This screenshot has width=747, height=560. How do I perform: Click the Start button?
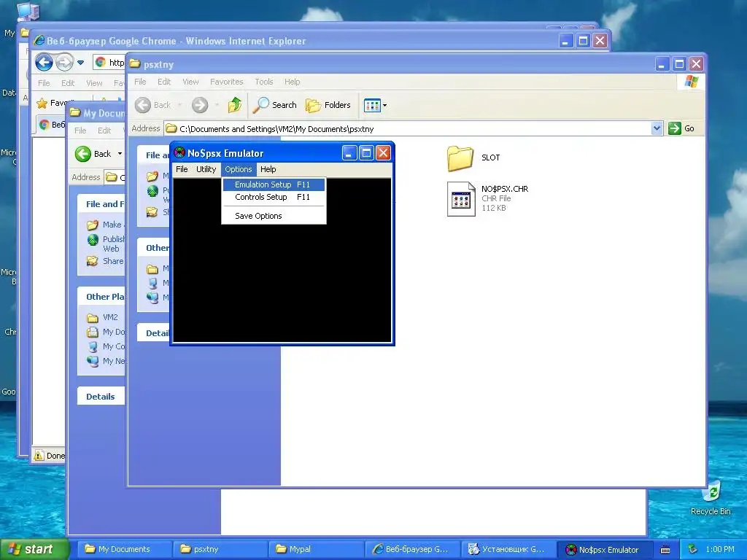(35, 549)
